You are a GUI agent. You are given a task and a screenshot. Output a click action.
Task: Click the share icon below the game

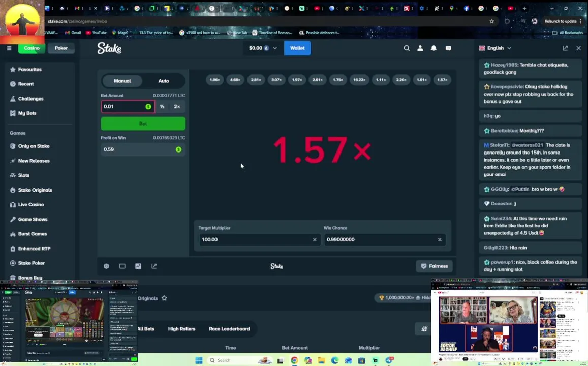tap(154, 266)
